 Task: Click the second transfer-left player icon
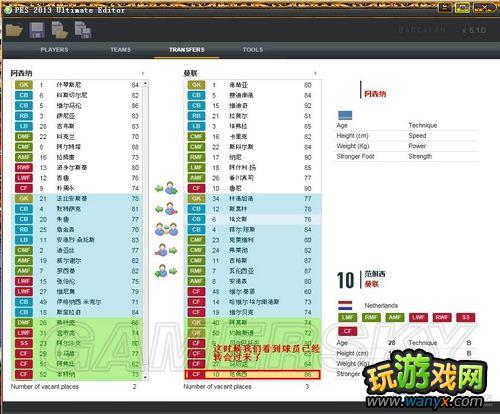click(x=166, y=209)
